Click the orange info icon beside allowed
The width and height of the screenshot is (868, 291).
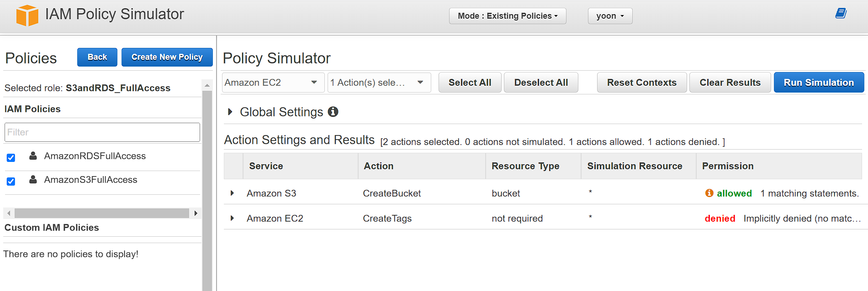tap(709, 193)
